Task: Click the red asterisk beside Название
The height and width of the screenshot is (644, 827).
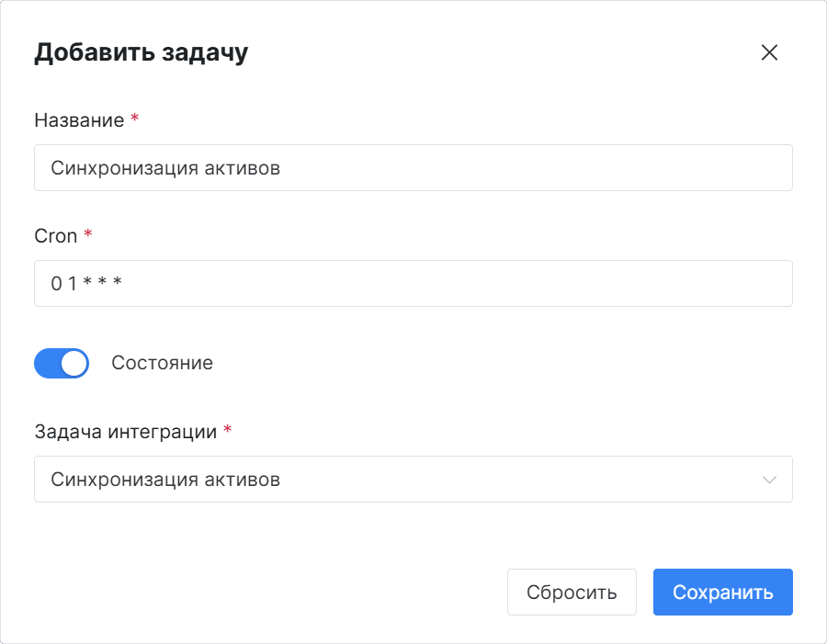Action: (x=134, y=117)
